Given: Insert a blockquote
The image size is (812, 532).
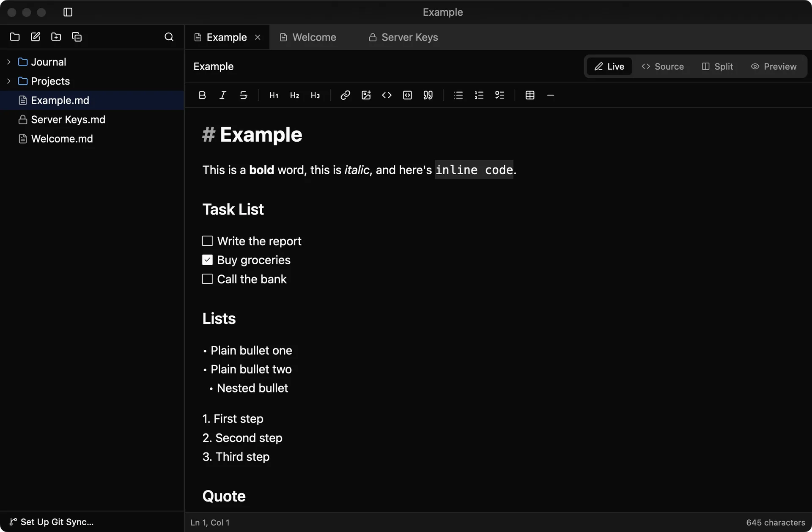Looking at the screenshot, I should coord(428,95).
